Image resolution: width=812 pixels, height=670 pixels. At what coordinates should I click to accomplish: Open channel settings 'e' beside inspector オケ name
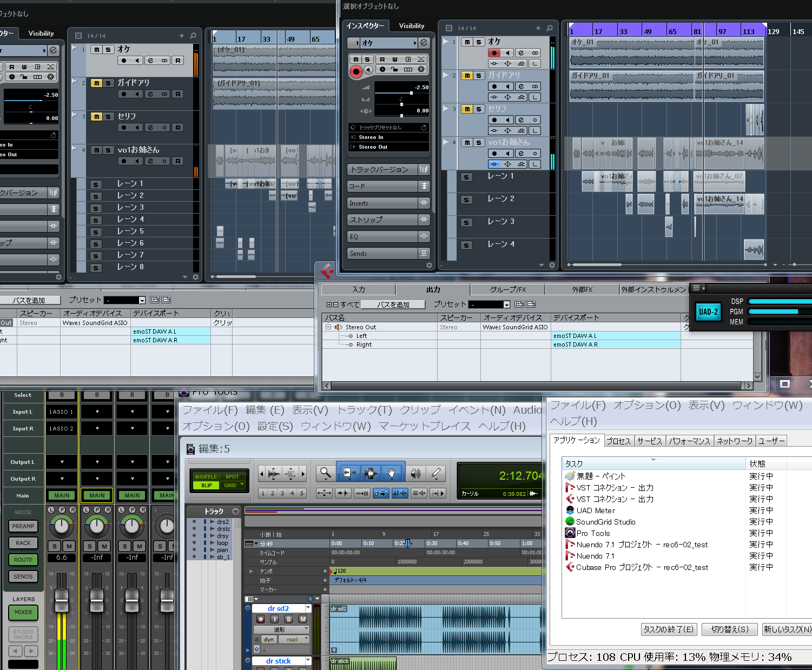click(x=424, y=43)
